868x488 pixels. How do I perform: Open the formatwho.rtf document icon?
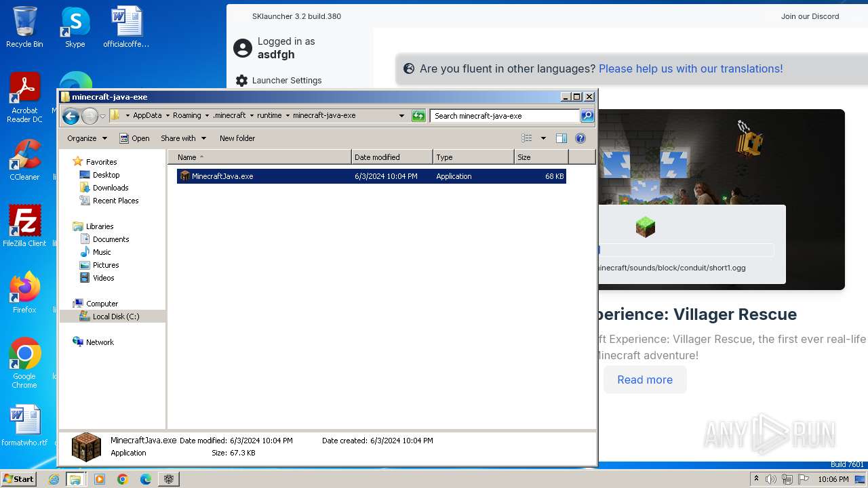click(x=24, y=426)
